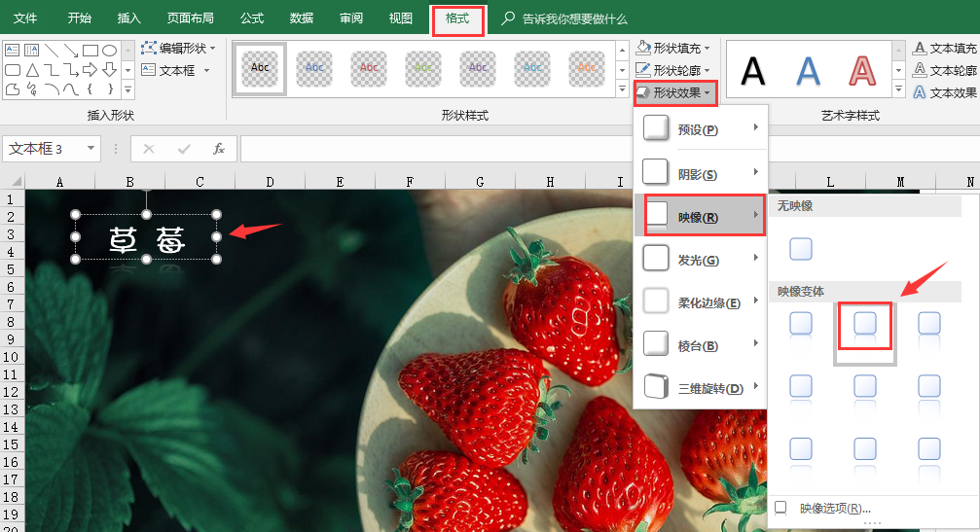
Task: Select the freeform shape tool
Action: 13,89
